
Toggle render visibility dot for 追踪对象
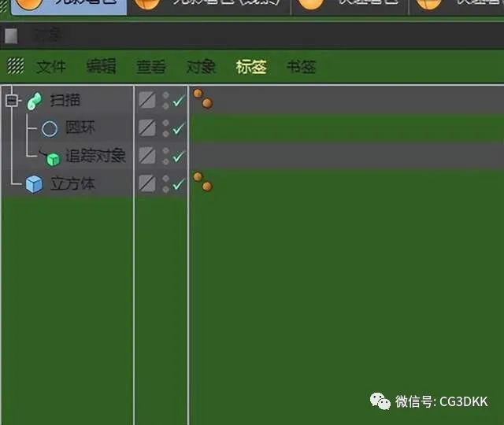click(166, 161)
